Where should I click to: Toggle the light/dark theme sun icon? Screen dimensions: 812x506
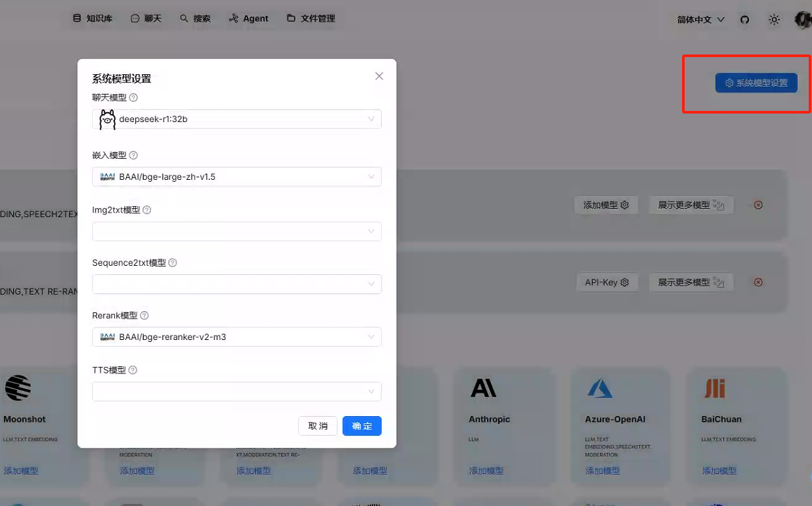774,20
